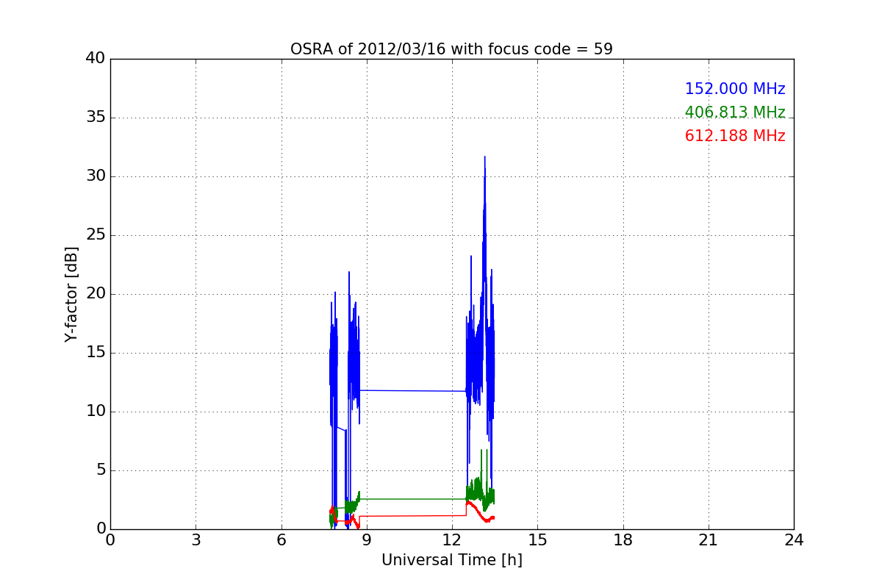Click y-axis tick label 15
The height and width of the screenshot is (588, 882).
[96, 353]
